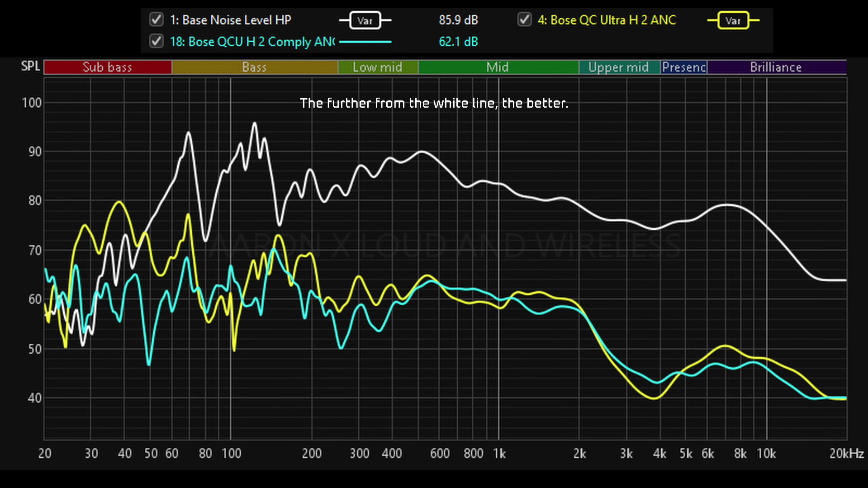Click the '1: Base Noise Level HP' legend label
This screenshot has height=488, width=868.
click(x=230, y=20)
